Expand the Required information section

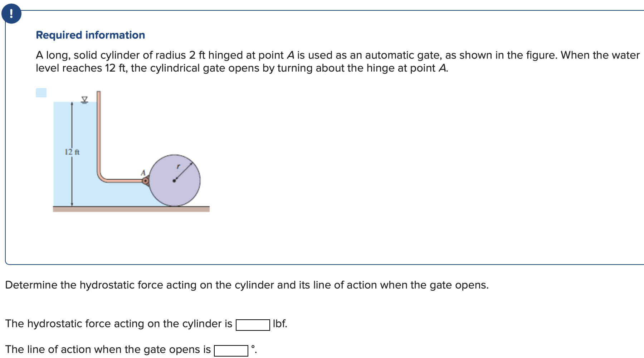(90, 35)
